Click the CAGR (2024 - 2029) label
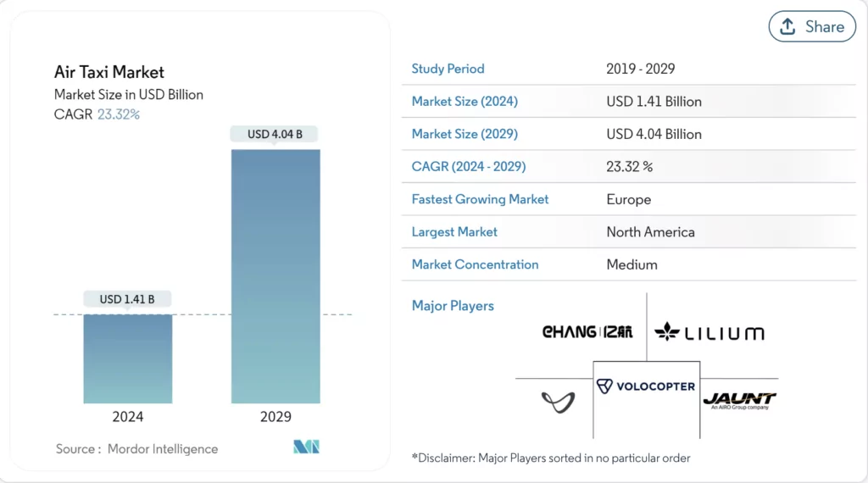 470,166
